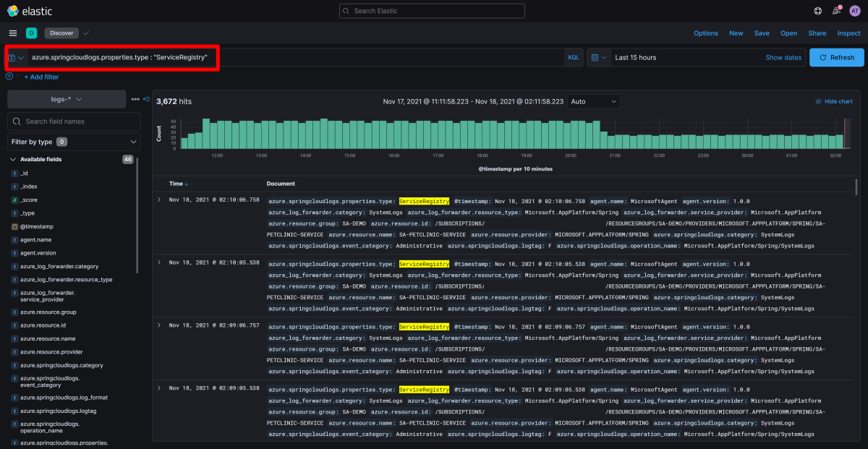Expand the first document row
868x449 pixels.
coord(159,199)
